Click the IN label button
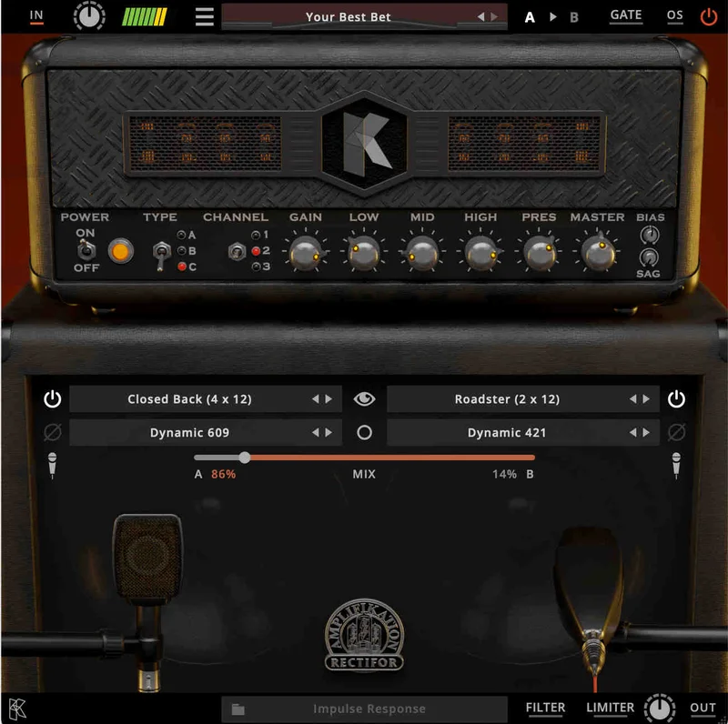The width and height of the screenshot is (728, 724). pos(36,15)
